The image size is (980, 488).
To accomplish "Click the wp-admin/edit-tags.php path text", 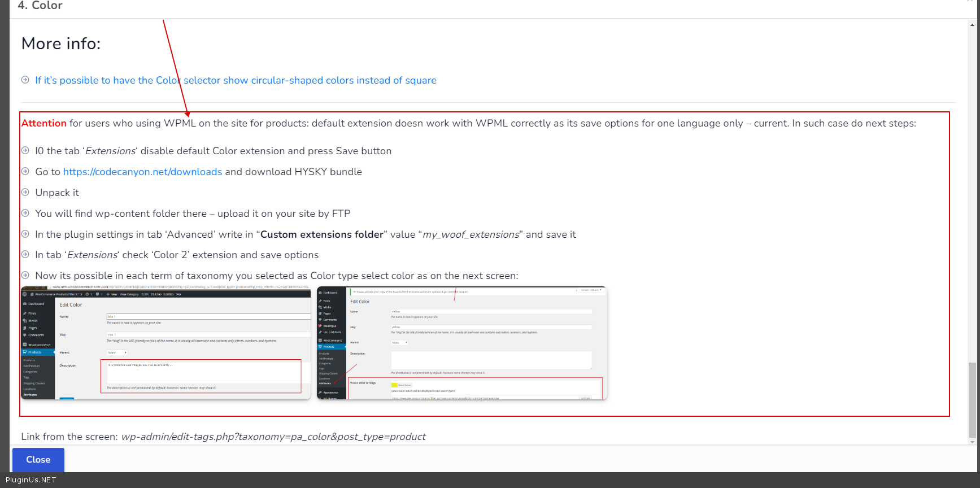I will click(273, 437).
